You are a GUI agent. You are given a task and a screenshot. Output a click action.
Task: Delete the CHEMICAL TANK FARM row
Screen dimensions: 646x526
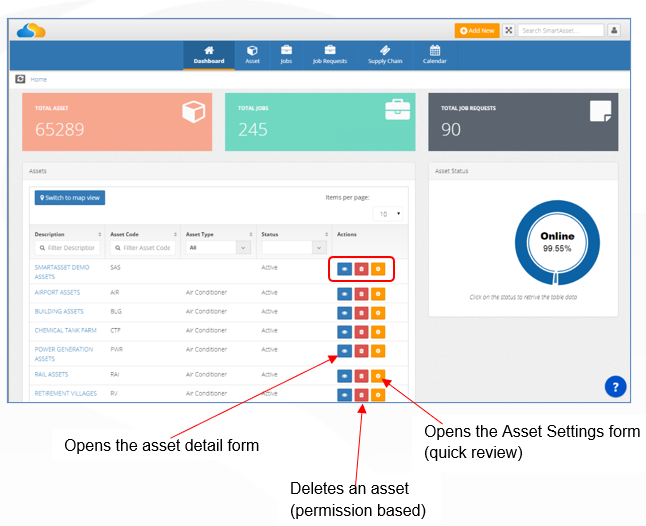[361, 332]
